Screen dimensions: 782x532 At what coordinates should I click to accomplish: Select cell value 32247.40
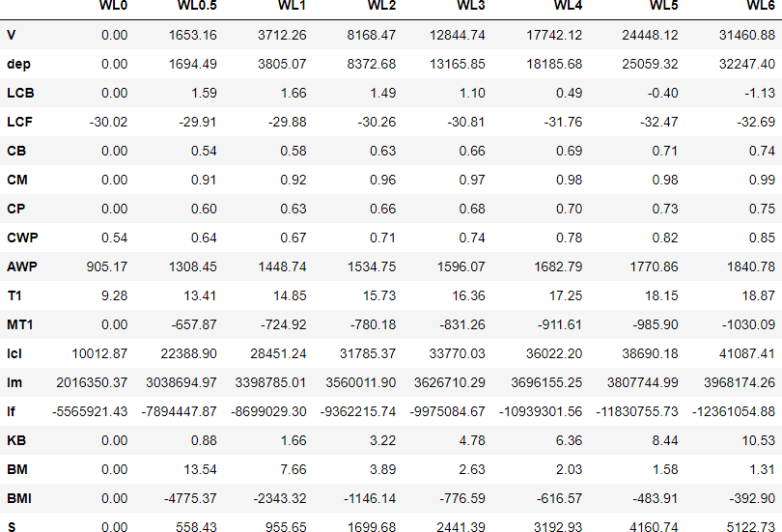pos(747,64)
